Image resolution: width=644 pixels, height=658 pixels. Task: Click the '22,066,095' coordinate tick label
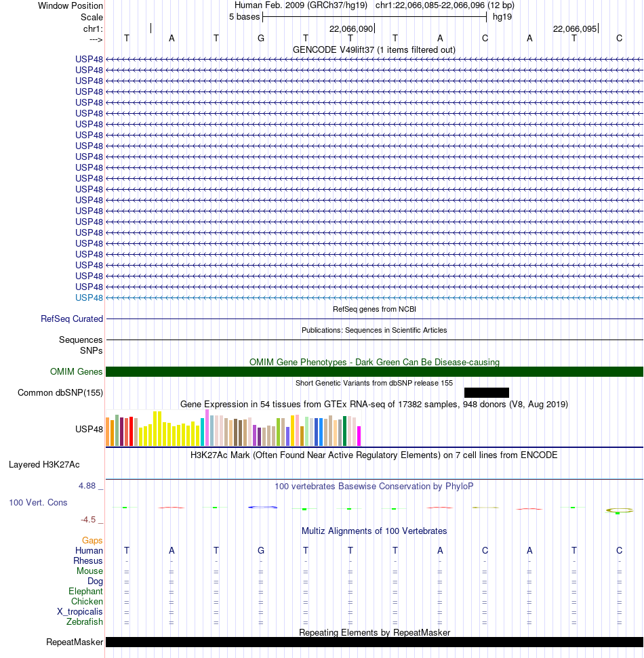(575, 29)
